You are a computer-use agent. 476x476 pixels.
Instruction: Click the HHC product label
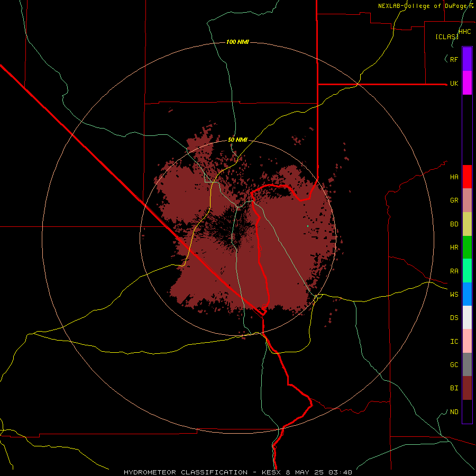(x=464, y=32)
